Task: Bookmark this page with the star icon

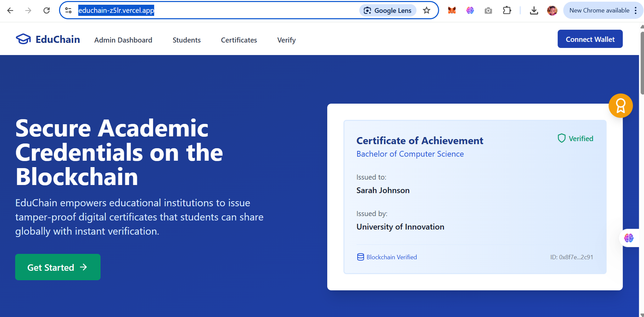Action: point(427,10)
